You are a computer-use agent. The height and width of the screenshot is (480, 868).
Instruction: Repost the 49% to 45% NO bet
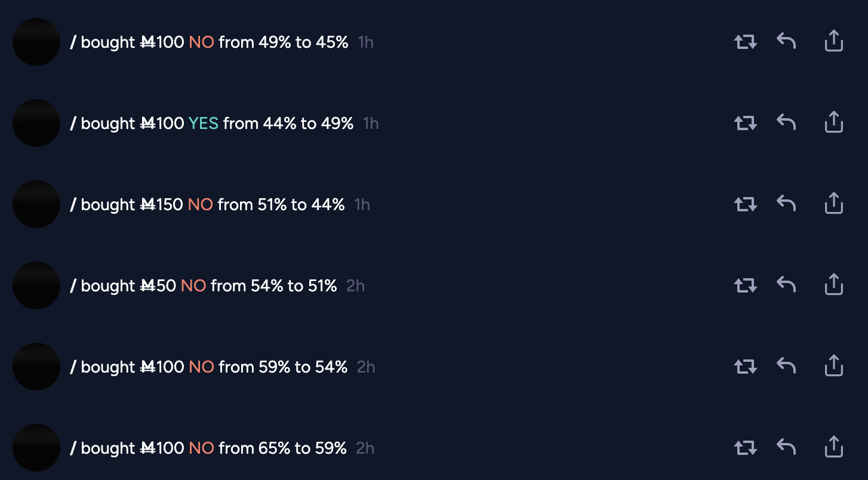(745, 42)
